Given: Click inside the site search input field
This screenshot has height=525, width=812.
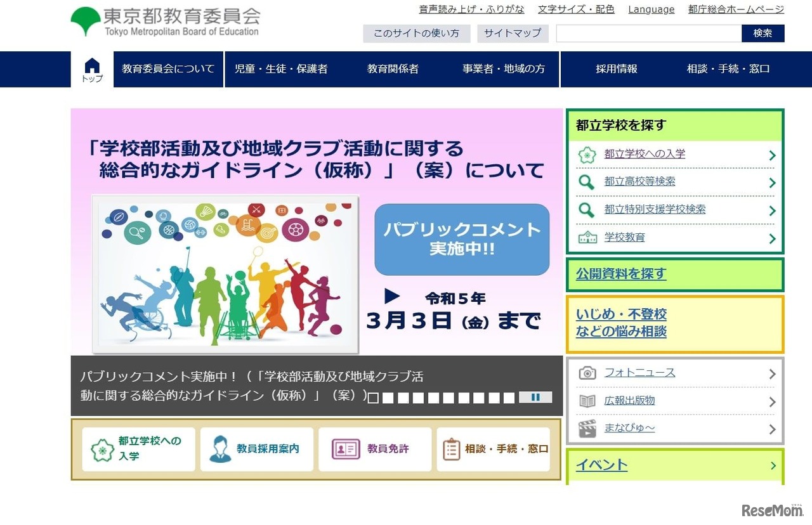Looking at the screenshot, I should (647, 33).
